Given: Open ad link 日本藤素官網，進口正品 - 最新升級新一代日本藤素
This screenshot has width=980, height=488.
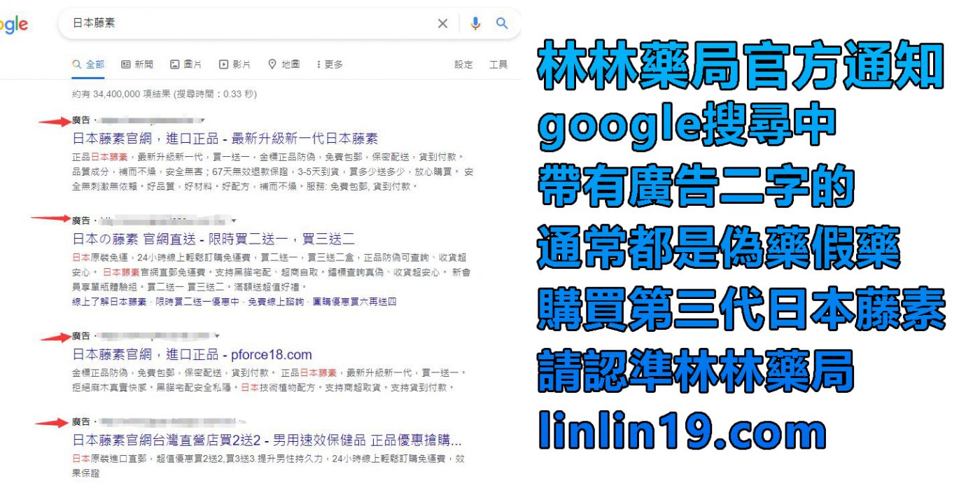Looking at the screenshot, I should pos(225,139).
